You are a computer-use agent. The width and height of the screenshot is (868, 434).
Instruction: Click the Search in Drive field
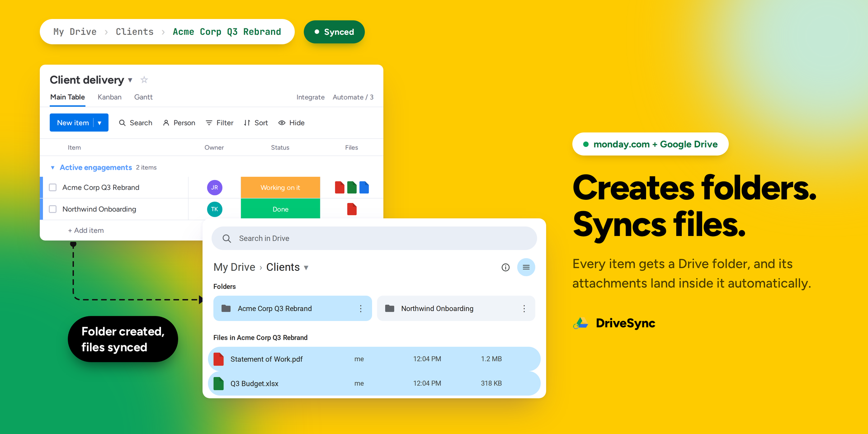[x=374, y=238]
